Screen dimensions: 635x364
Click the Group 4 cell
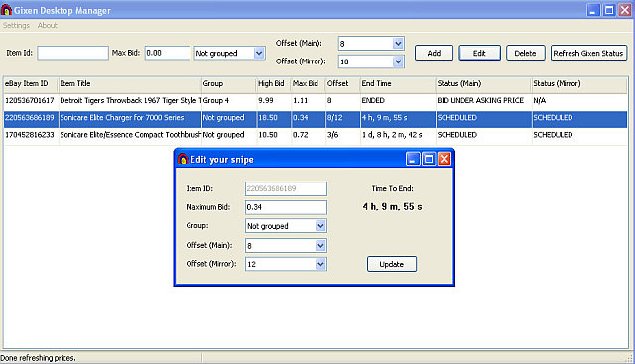point(216,100)
